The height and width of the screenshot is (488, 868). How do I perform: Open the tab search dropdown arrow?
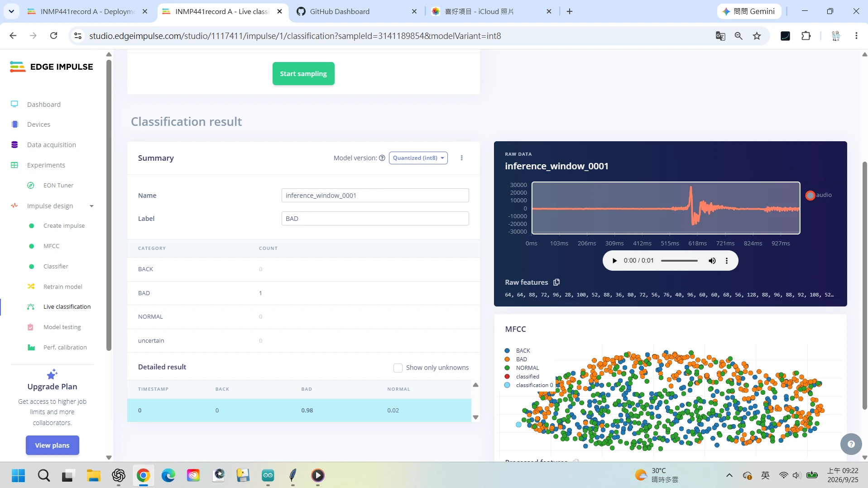click(11, 11)
